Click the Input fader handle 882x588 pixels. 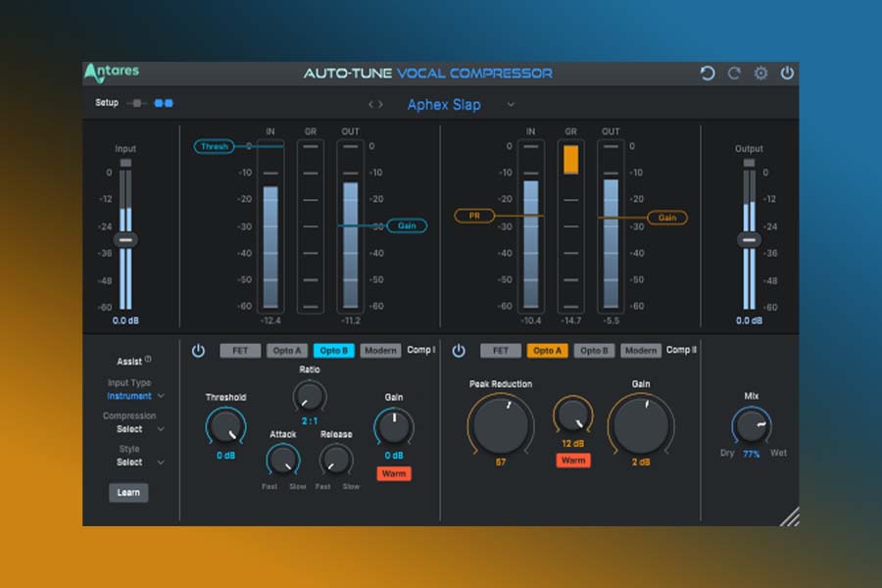[x=125, y=240]
